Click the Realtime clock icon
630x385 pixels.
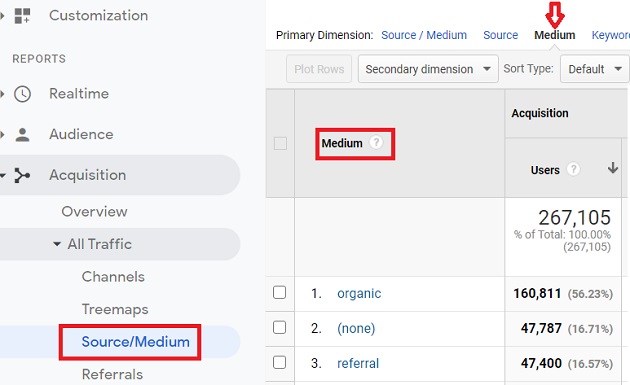(22, 94)
